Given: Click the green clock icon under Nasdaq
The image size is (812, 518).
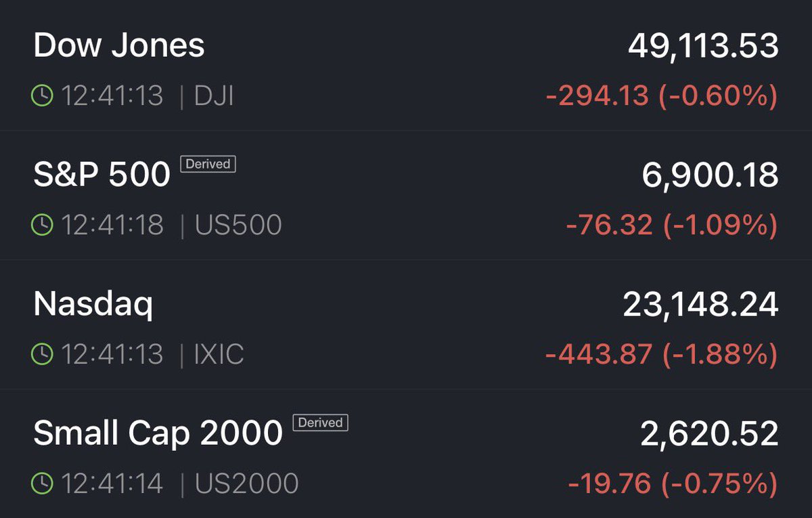Looking at the screenshot, I should pyautogui.click(x=42, y=354).
